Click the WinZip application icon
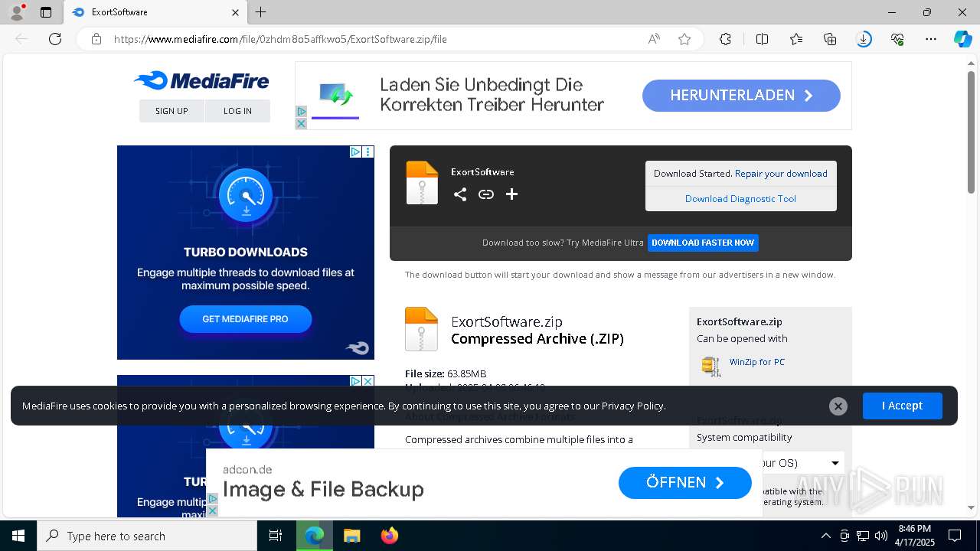The height and width of the screenshot is (551, 980). (711, 367)
